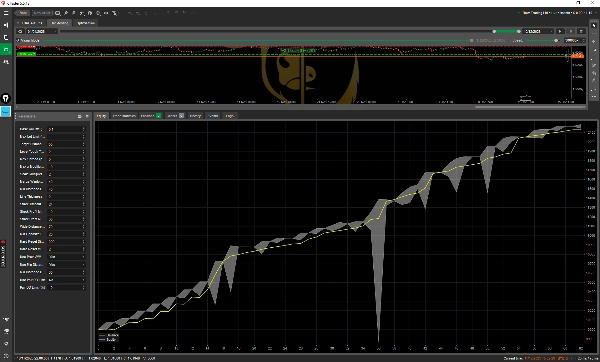Open the Trade Statistics results tab
600x362 pixels.
click(124, 116)
